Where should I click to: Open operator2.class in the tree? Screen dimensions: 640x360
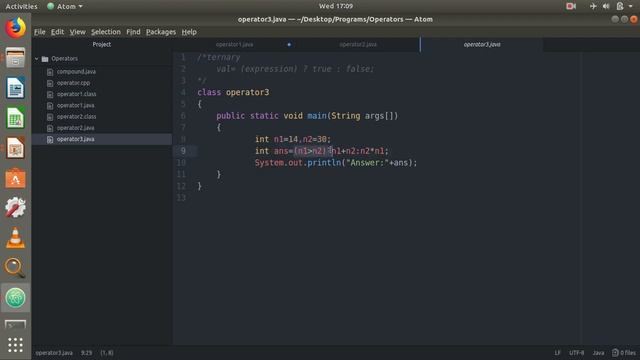[76, 117]
